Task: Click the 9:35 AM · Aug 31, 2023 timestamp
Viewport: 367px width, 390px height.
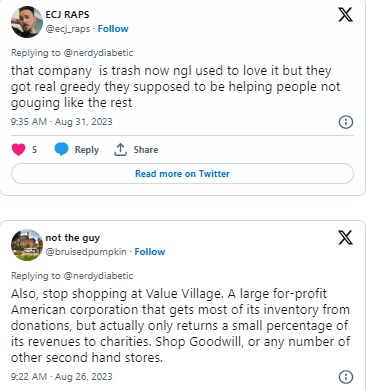Action: pyautogui.click(x=62, y=122)
